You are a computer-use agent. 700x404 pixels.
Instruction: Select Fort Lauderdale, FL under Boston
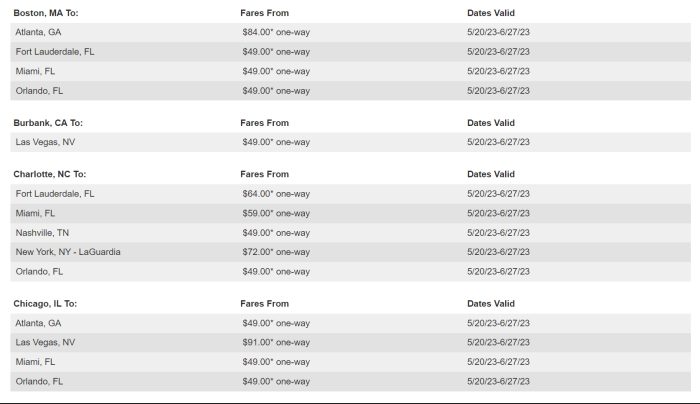tap(56, 52)
